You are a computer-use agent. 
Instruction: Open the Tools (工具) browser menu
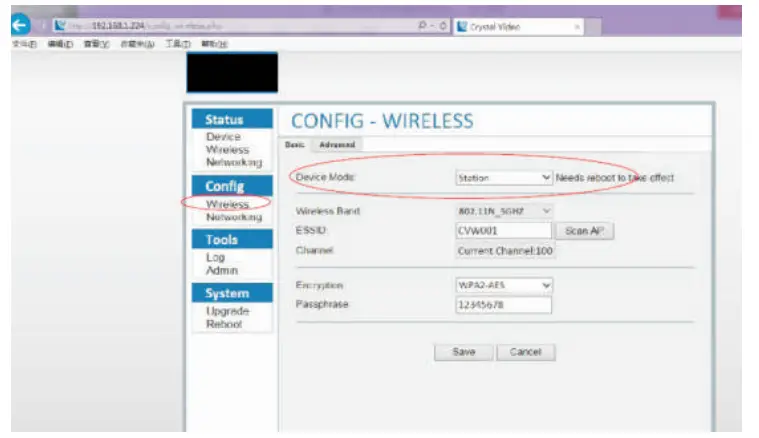pyautogui.click(x=178, y=44)
